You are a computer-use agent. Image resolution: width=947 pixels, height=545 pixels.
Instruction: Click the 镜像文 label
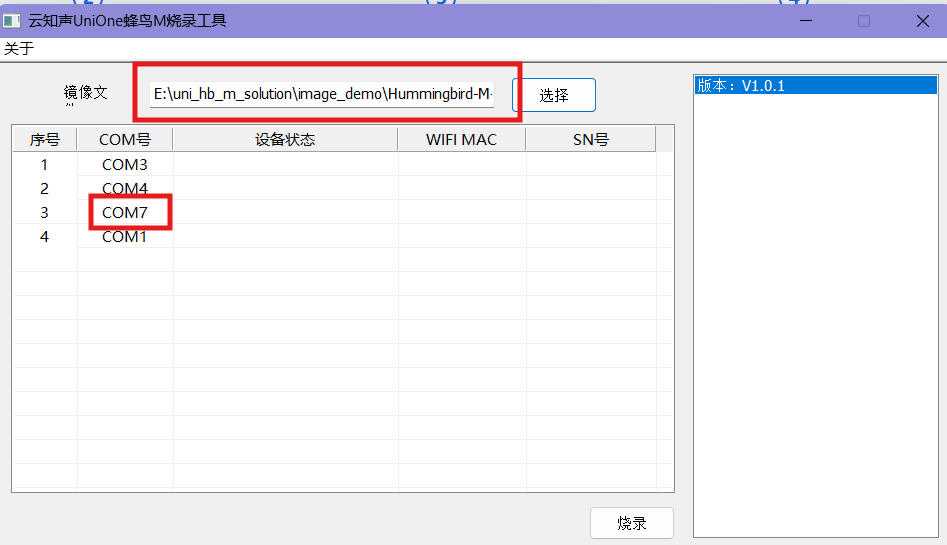[x=85, y=92]
